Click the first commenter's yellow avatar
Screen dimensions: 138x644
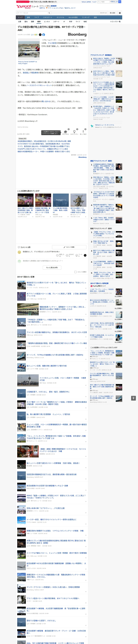coord(19,252)
